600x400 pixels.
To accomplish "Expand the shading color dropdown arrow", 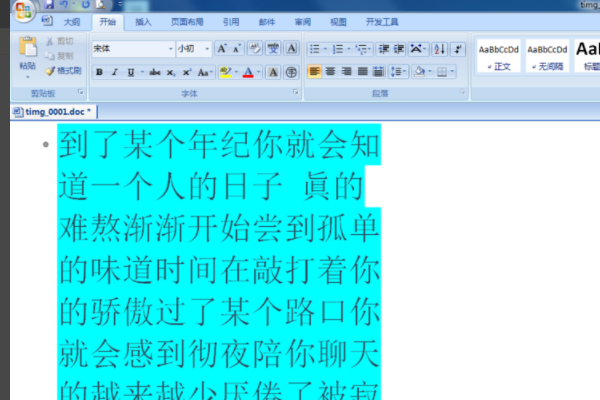I will (430, 72).
